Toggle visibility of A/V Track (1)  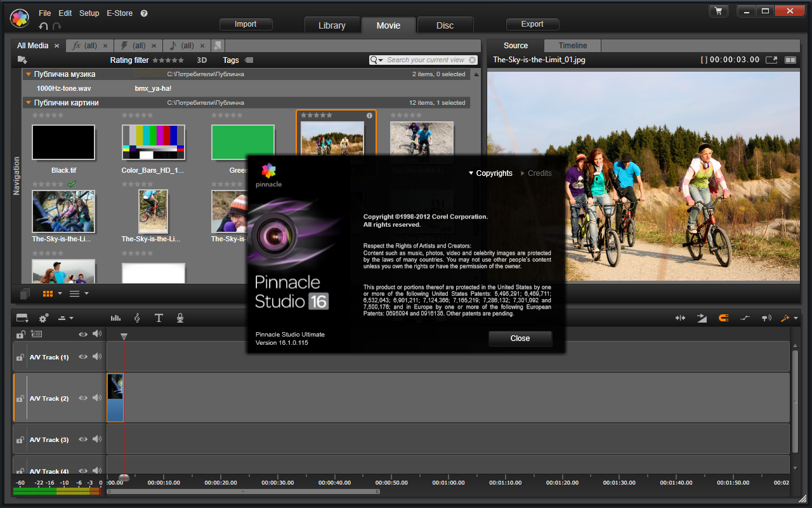(x=82, y=357)
